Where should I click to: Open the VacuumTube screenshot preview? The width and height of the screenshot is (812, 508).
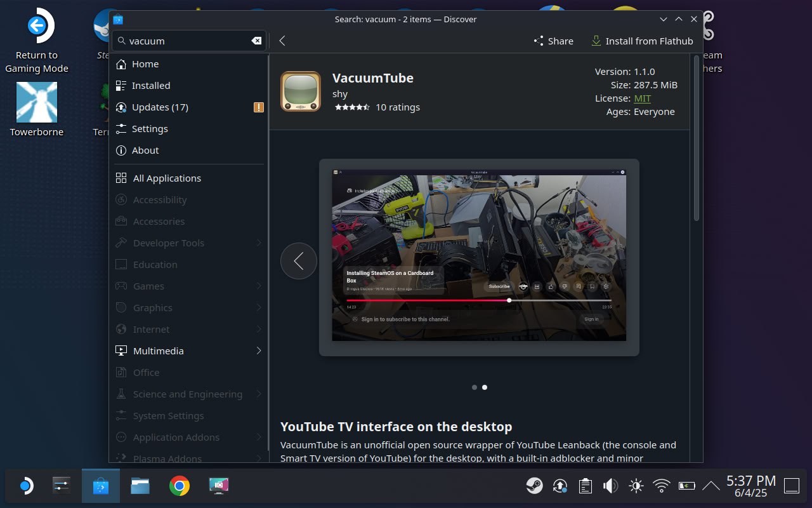(479, 257)
